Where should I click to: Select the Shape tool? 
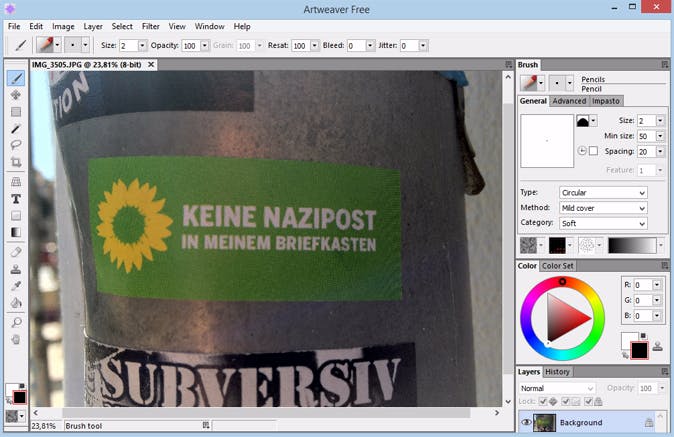coord(16,216)
